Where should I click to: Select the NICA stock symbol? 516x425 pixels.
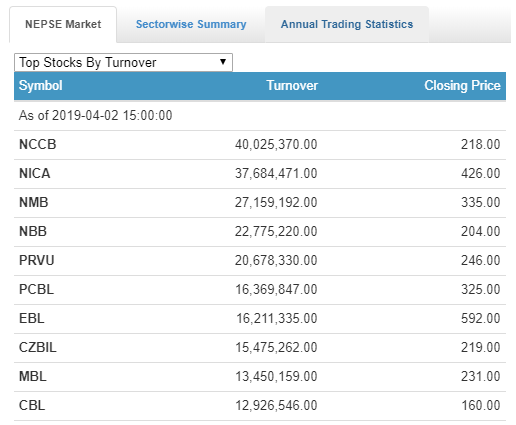35,173
